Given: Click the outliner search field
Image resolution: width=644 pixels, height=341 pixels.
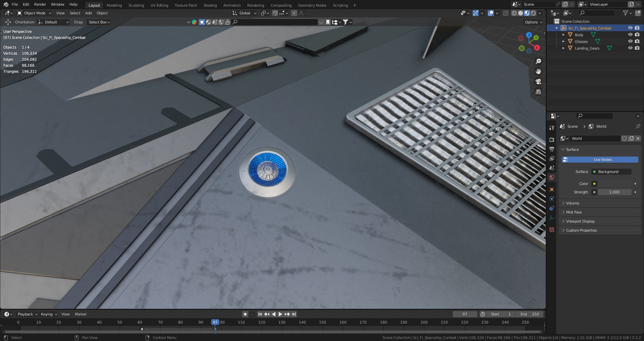Looking at the screenshot, I should tap(596, 13).
